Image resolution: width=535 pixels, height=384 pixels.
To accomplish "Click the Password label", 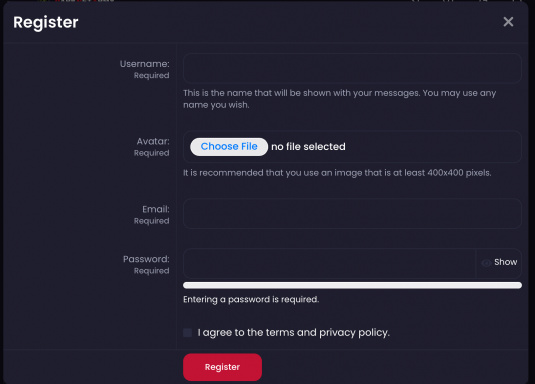I will tap(146, 259).
